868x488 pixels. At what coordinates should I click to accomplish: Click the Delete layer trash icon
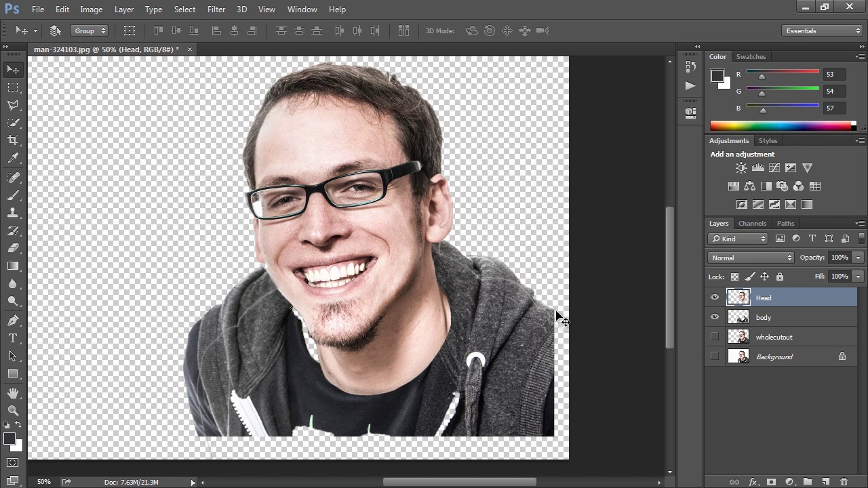pyautogui.click(x=844, y=482)
